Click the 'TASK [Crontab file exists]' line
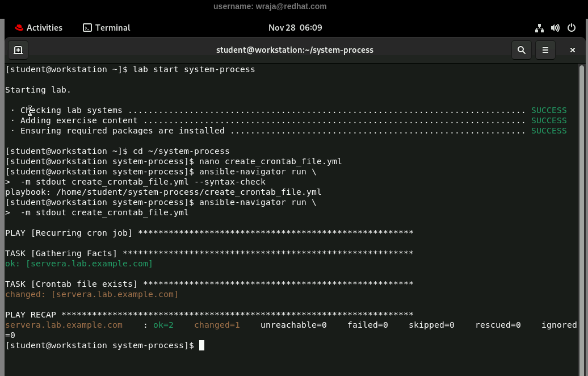The image size is (588, 376). tap(72, 284)
